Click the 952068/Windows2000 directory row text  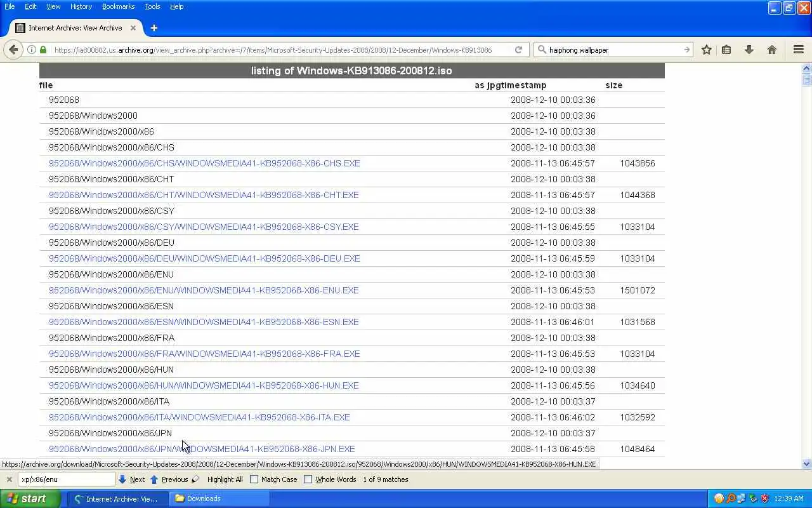93,116
